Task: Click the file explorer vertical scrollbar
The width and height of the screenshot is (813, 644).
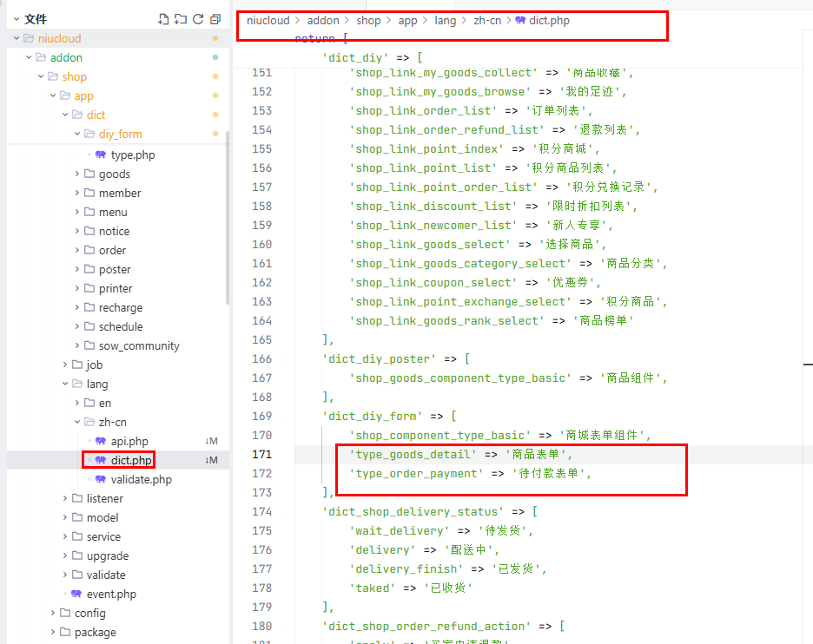Action: (x=228, y=217)
